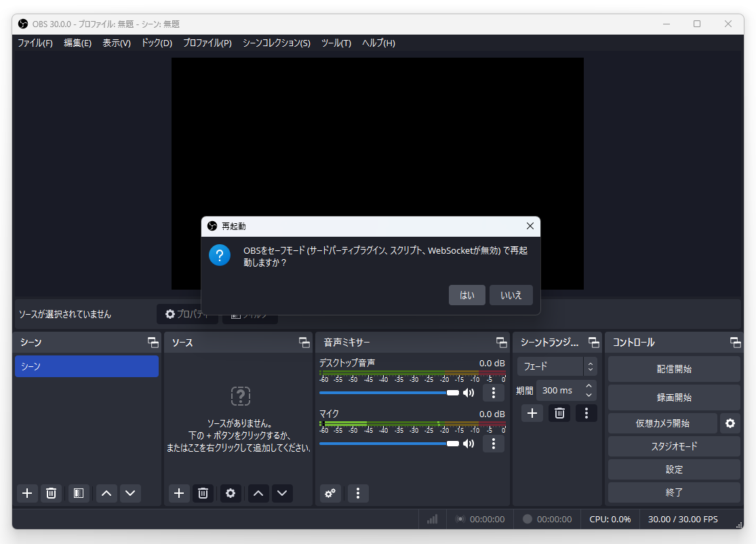Viewport: 756px width, 544px height.
Task: Open audio mixer three-dot menu at bottom
Action: coord(358,493)
